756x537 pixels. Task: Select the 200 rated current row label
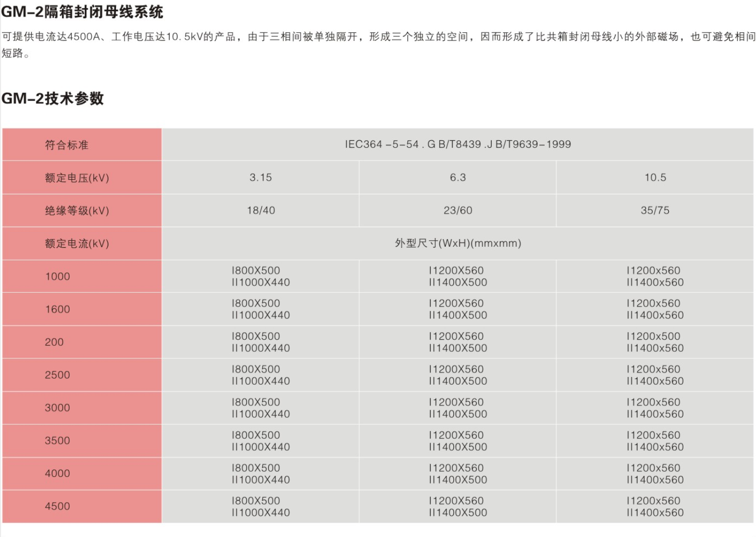coord(82,342)
